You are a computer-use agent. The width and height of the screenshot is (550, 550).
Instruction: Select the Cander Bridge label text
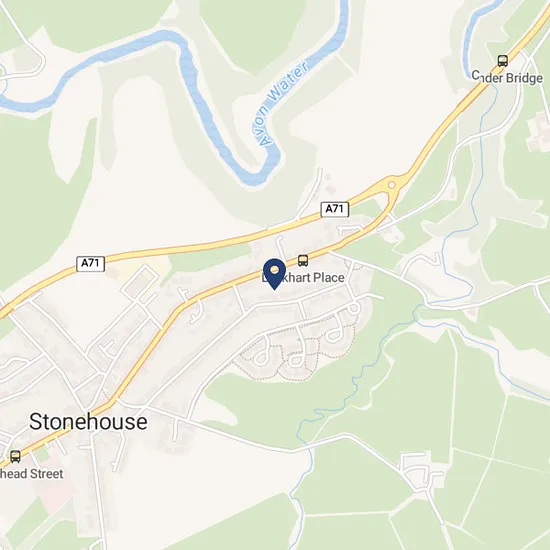point(507,77)
